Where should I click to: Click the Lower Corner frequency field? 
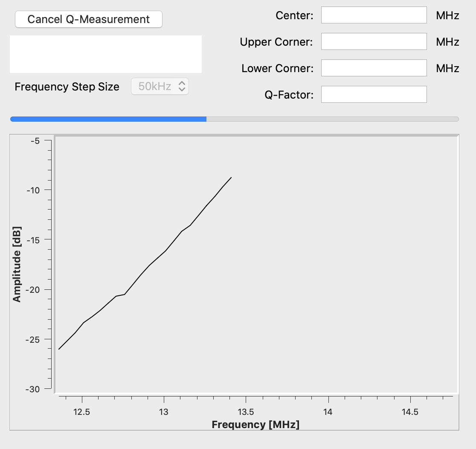pos(374,68)
